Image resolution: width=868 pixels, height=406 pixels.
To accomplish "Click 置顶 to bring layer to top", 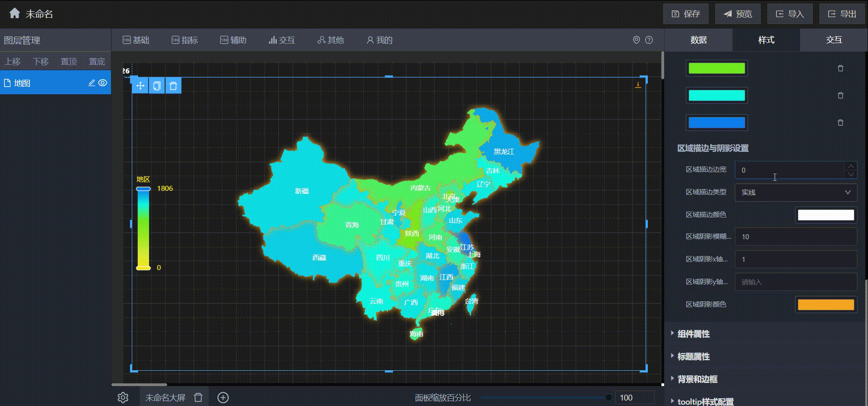I will 69,62.
